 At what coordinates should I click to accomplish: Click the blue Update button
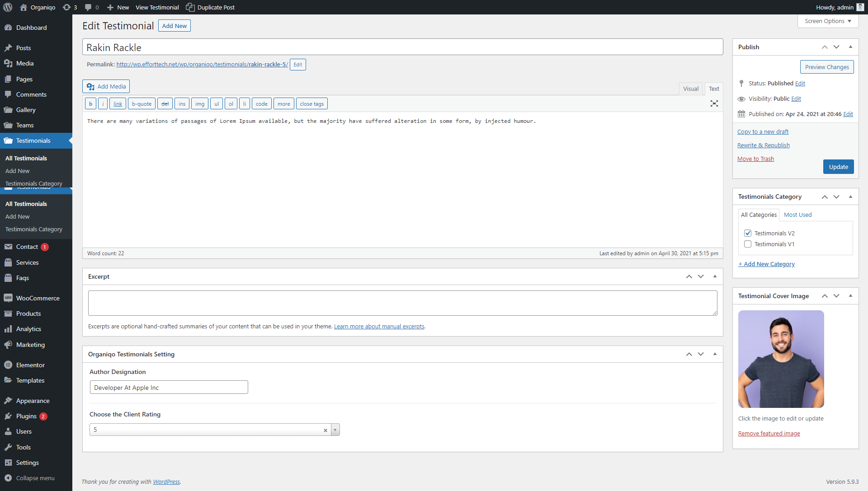(838, 167)
